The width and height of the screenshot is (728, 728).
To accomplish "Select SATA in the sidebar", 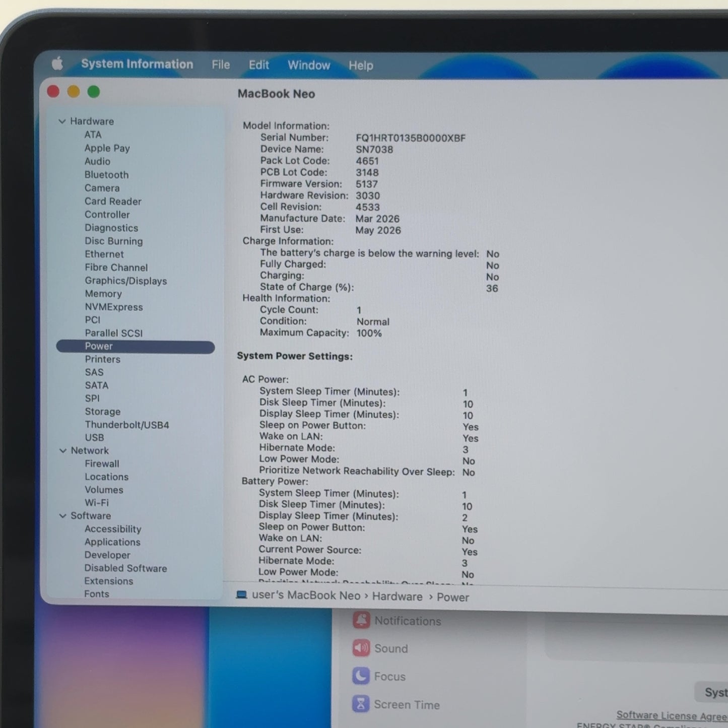I will click(x=96, y=385).
